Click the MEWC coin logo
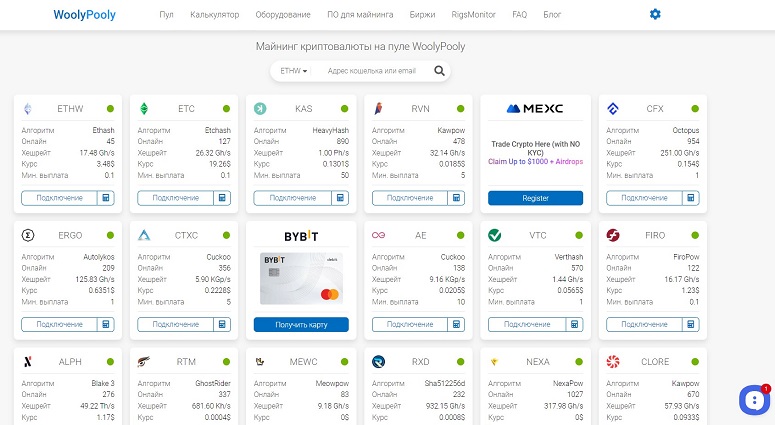The image size is (775, 425). click(x=260, y=362)
